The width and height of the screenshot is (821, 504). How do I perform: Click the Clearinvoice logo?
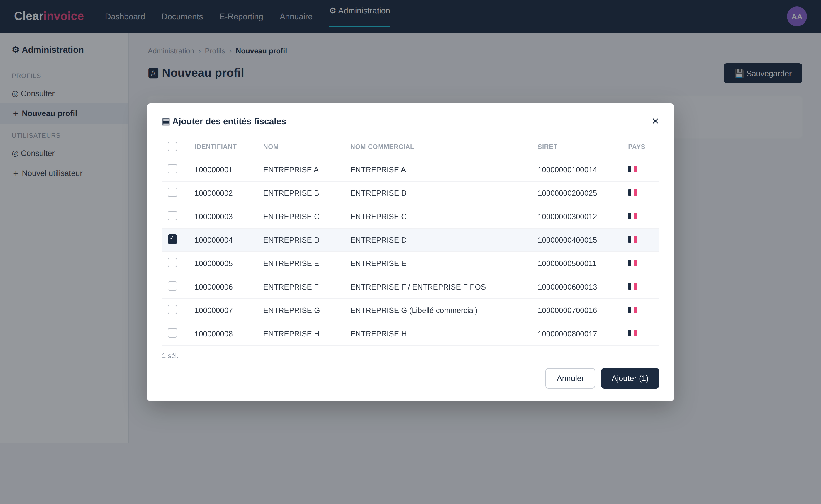coord(49,16)
